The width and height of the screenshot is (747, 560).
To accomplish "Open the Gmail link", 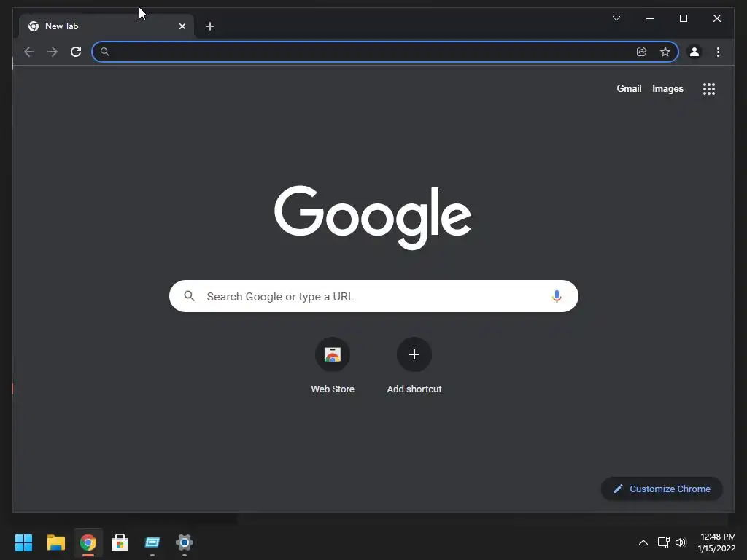I will (x=629, y=88).
